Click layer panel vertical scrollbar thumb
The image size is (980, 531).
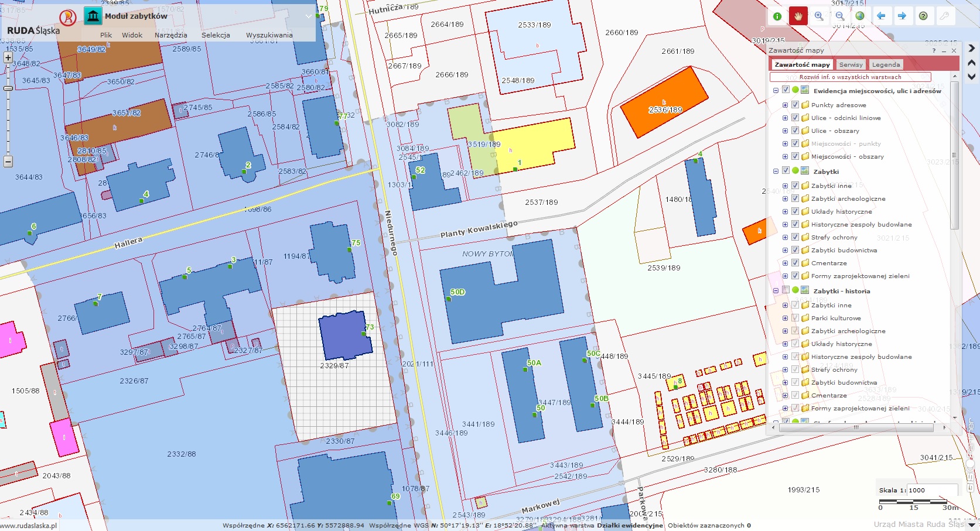click(954, 155)
